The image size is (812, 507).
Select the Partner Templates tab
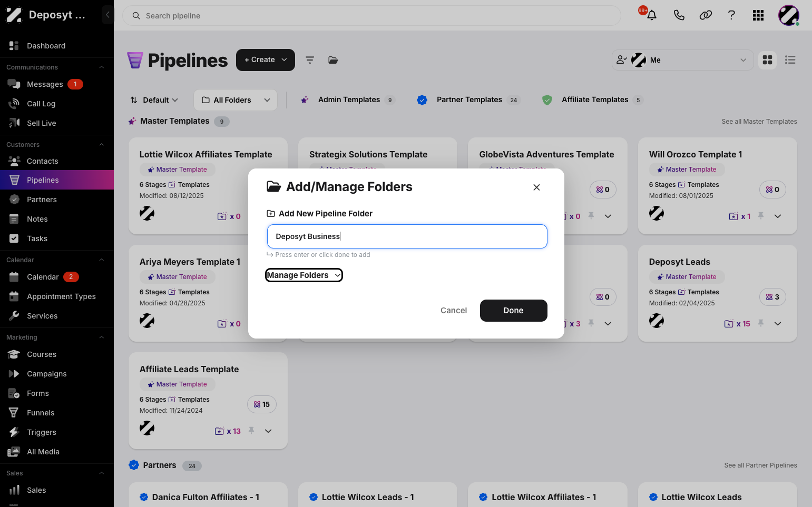pyautogui.click(x=468, y=100)
